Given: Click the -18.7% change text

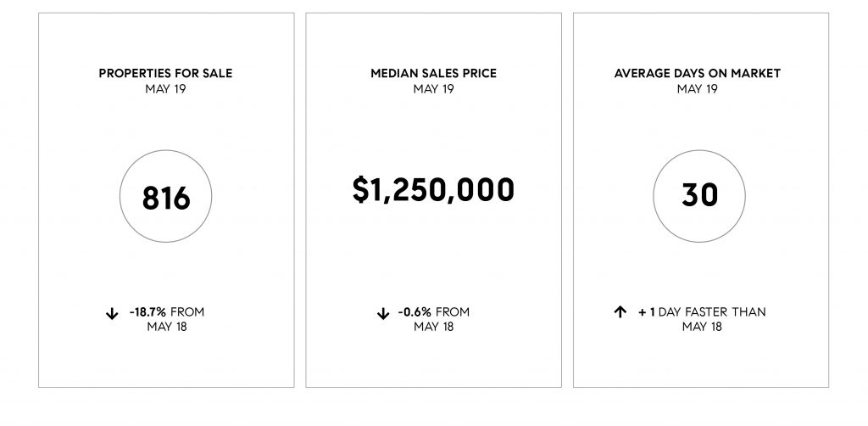Looking at the screenshot, I should pyautogui.click(x=147, y=312).
